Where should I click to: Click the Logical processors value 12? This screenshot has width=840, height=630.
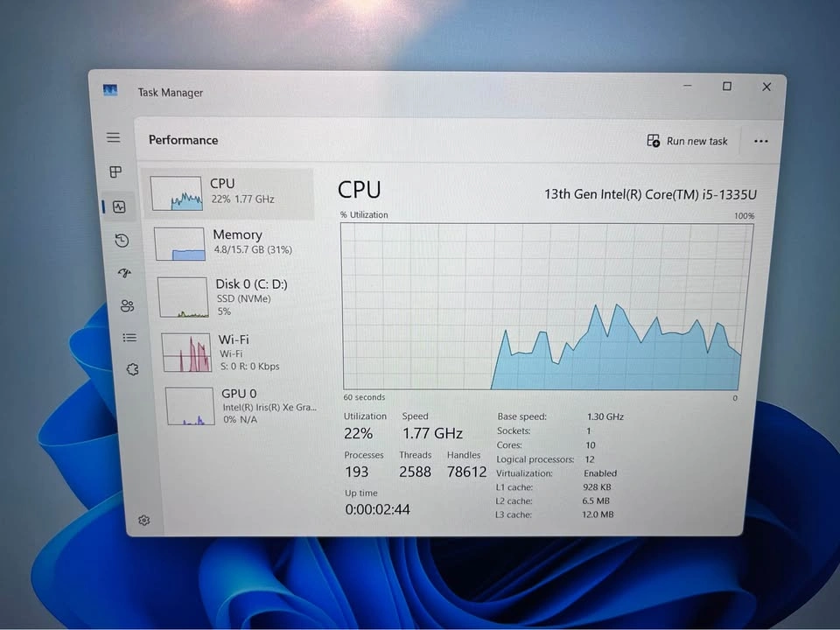[589, 459]
